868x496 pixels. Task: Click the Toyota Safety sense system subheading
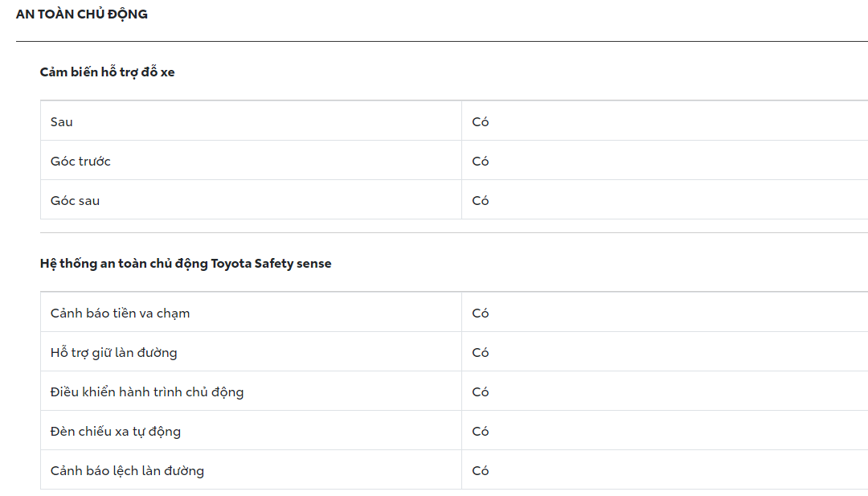coord(186,264)
